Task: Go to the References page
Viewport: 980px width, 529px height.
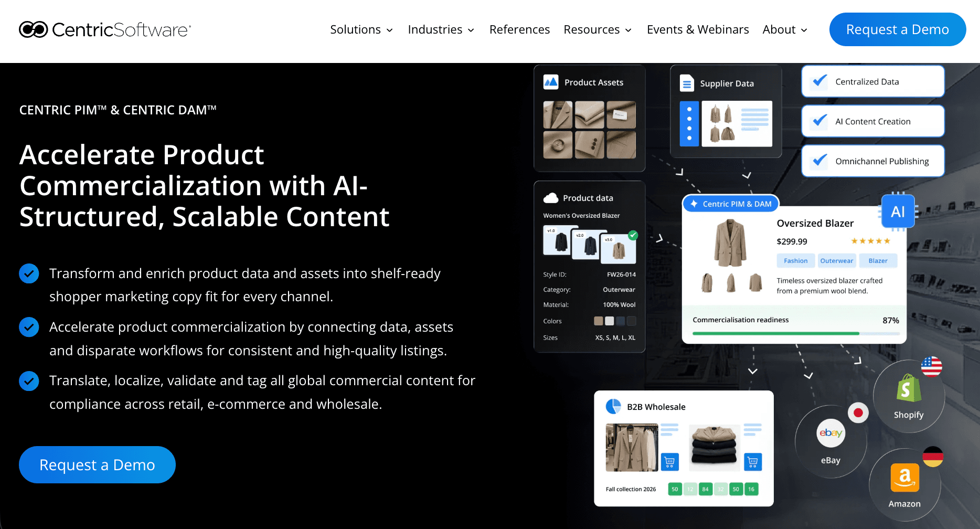Action: (519, 29)
